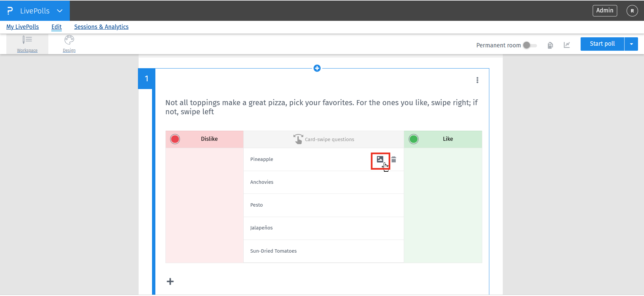644x296 pixels.
Task: Open the question's three-dot options menu
Action: coord(477,80)
